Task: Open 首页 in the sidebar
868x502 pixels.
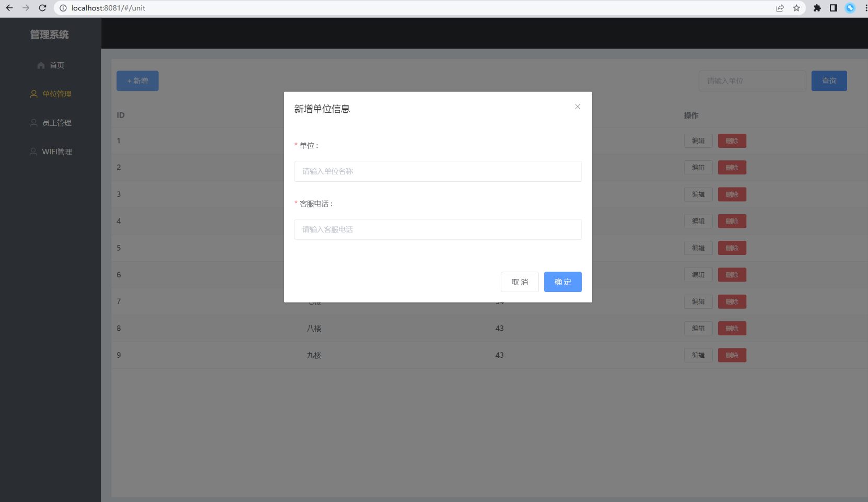Action: [51, 65]
